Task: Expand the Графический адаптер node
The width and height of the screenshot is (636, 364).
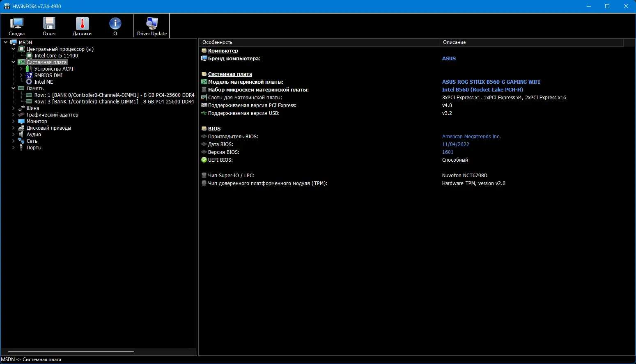Action: (14, 114)
